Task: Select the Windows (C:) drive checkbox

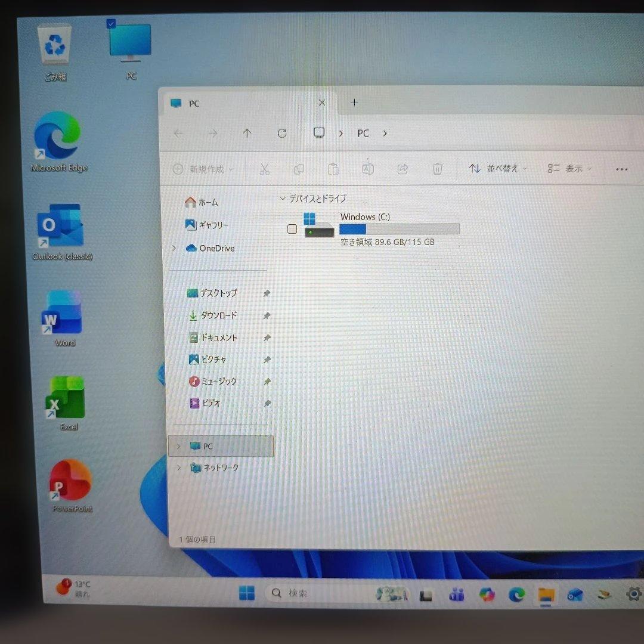Action: pyautogui.click(x=292, y=228)
